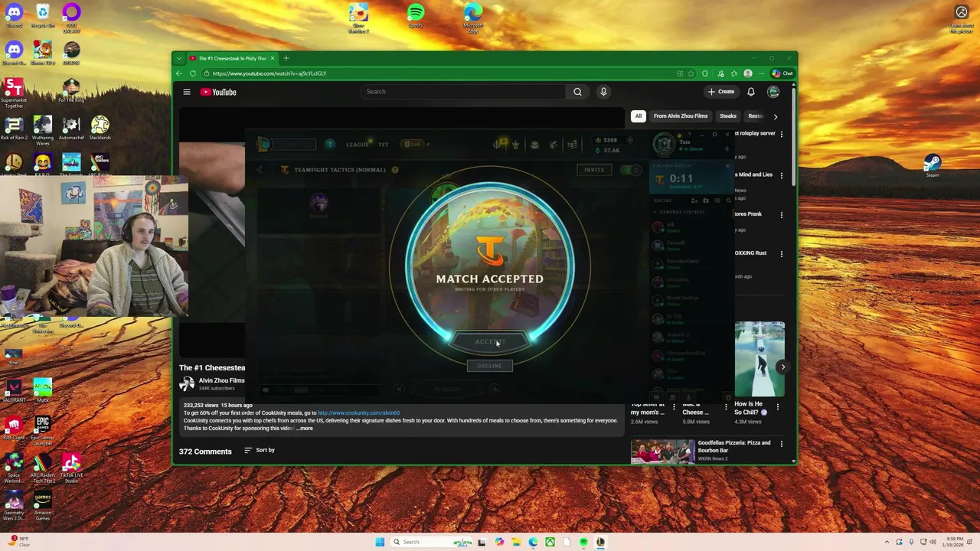The height and width of the screenshot is (551, 980).
Task: Open For The King desktop shortcut
Action: pos(71,90)
